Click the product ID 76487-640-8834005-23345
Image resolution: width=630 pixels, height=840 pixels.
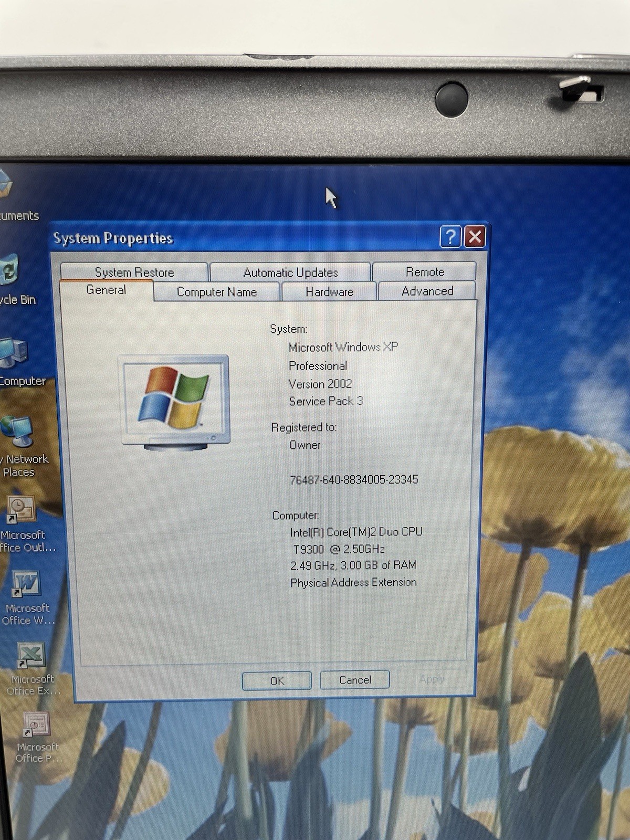click(x=354, y=479)
